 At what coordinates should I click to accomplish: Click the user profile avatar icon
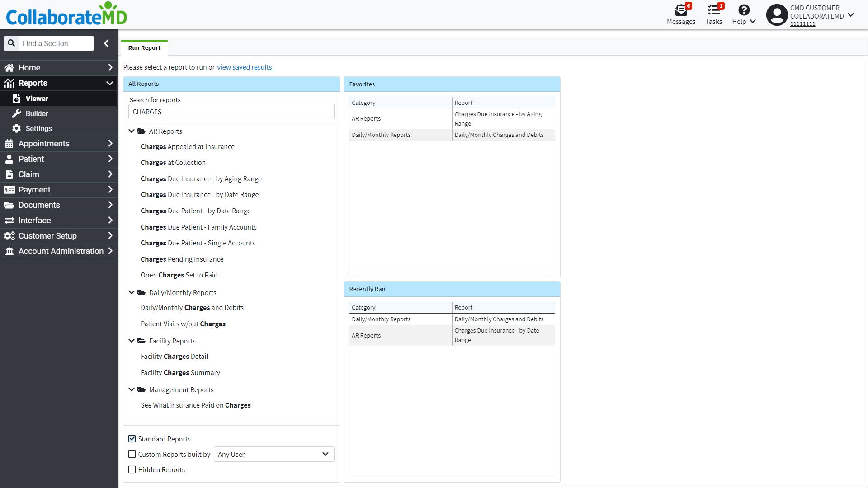click(777, 15)
